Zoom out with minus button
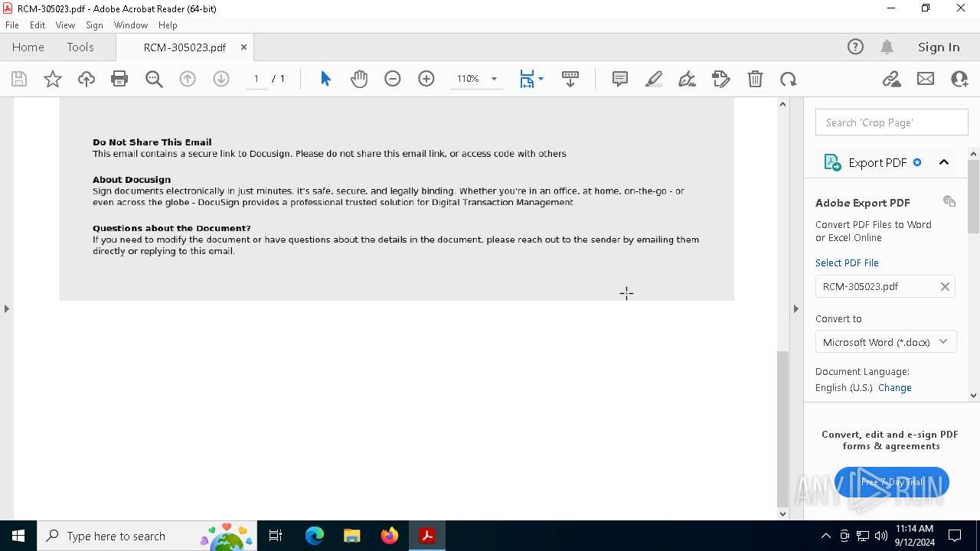Viewport: 980px width, 551px height. pos(393,79)
